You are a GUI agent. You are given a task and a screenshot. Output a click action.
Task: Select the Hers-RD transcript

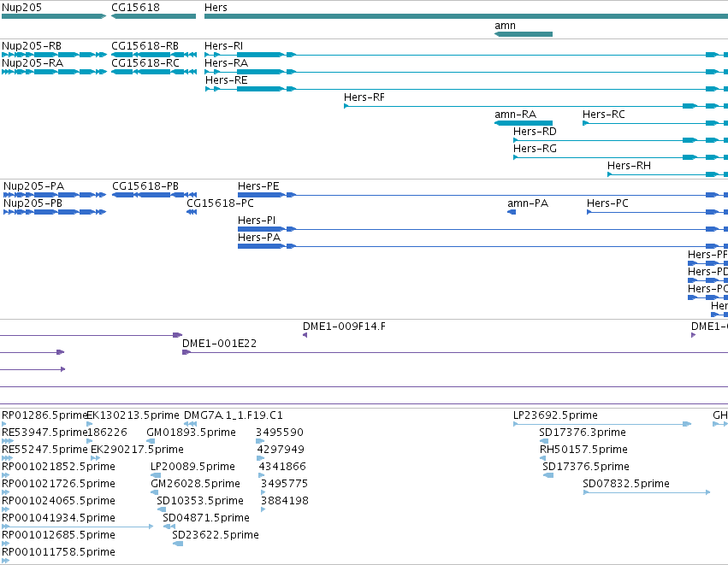click(535, 132)
